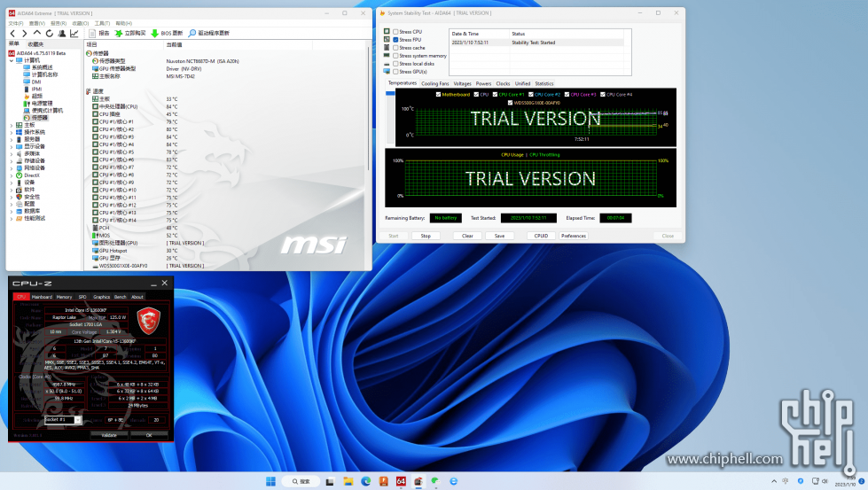Click the AIDA64 sensor list vertical scrollbar
Viewport: 868px width, 490px height.
(x=369, y=108)
